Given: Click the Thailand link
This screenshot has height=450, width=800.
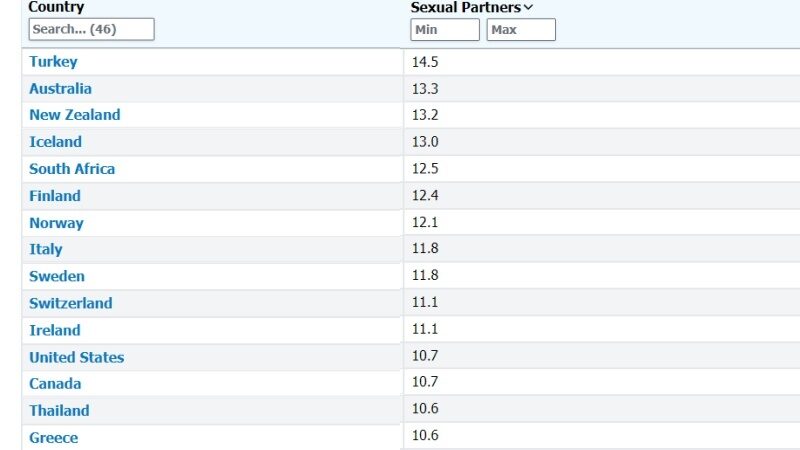Looking at the screenshot, I should pos(59,411).
